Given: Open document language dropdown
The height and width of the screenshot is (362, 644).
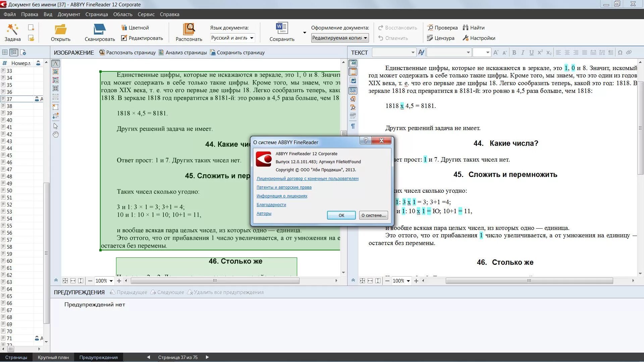Looking at the screenshot, I should 251,38.
